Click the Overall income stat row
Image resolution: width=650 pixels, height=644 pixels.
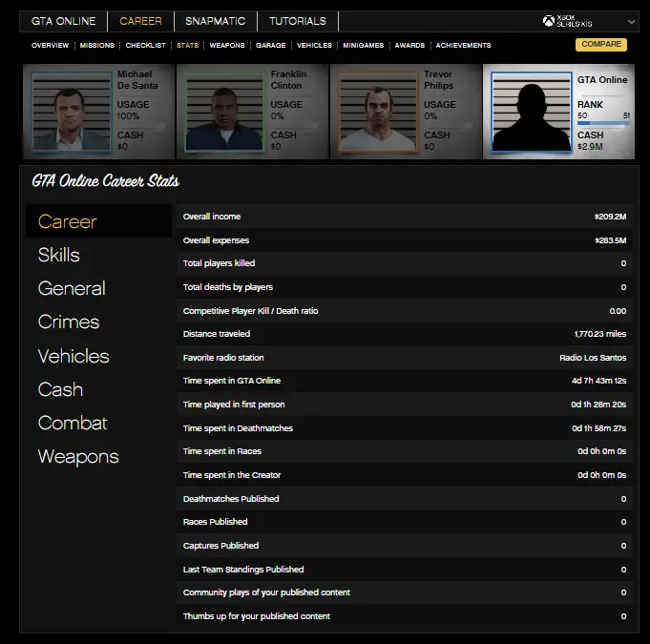[x=405, y=217]
